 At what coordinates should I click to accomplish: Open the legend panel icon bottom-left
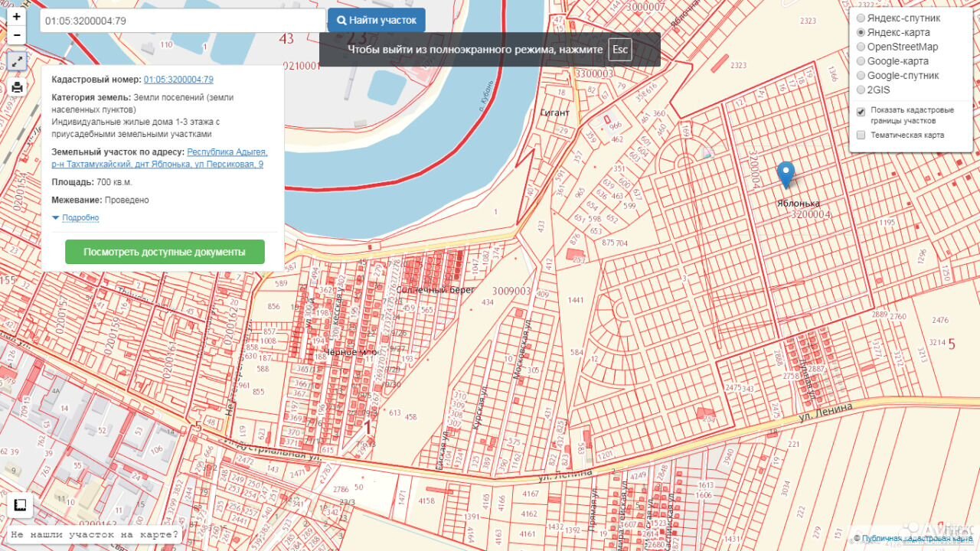[x=21, y=504]
